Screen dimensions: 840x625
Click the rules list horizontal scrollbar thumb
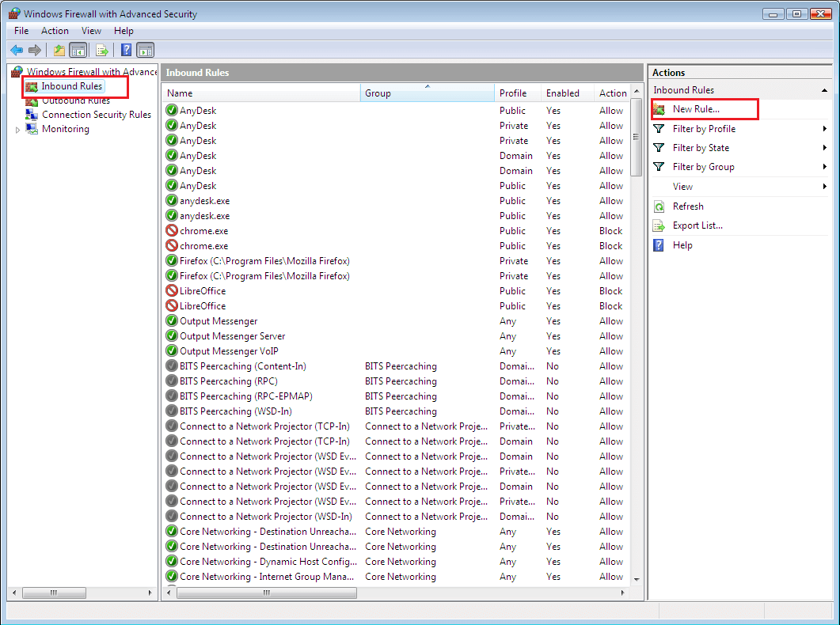267,593
